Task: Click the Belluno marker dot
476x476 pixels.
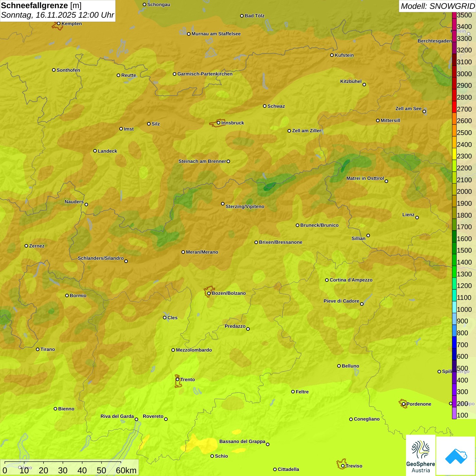Action: pyautogui.click(x=339, y=366)
